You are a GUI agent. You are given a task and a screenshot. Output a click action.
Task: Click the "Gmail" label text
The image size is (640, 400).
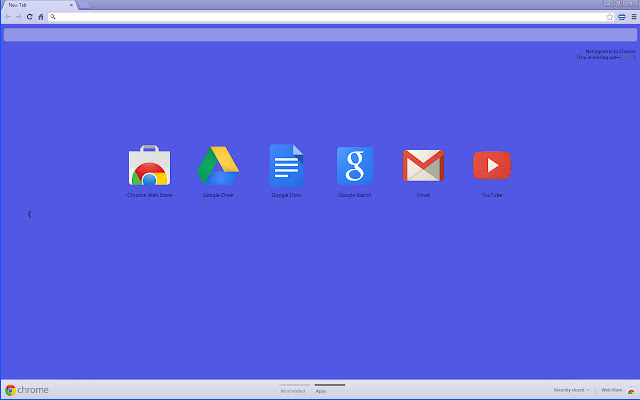pos(423,195)
